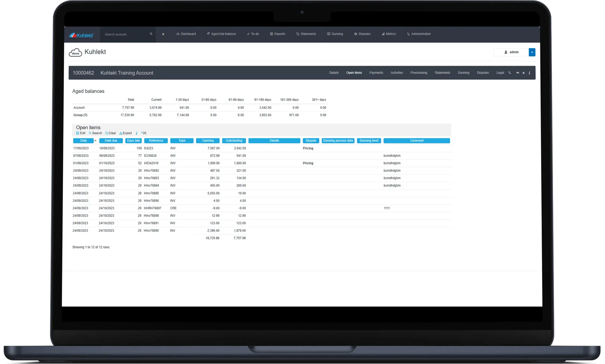605x364 pixels.
Task: Open the Metrics menu
Action: (389, 34)
